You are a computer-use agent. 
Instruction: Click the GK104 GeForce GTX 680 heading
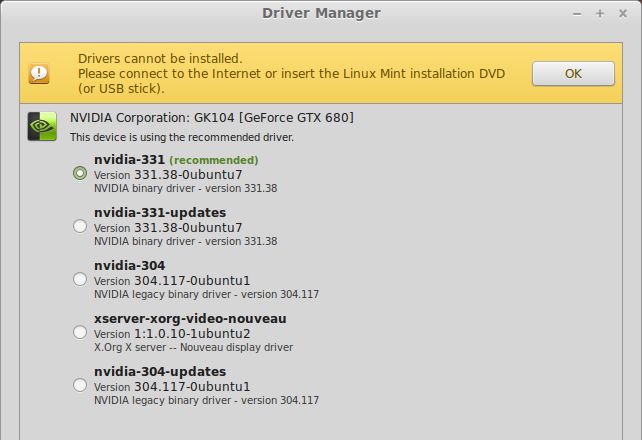click(212, 118)
